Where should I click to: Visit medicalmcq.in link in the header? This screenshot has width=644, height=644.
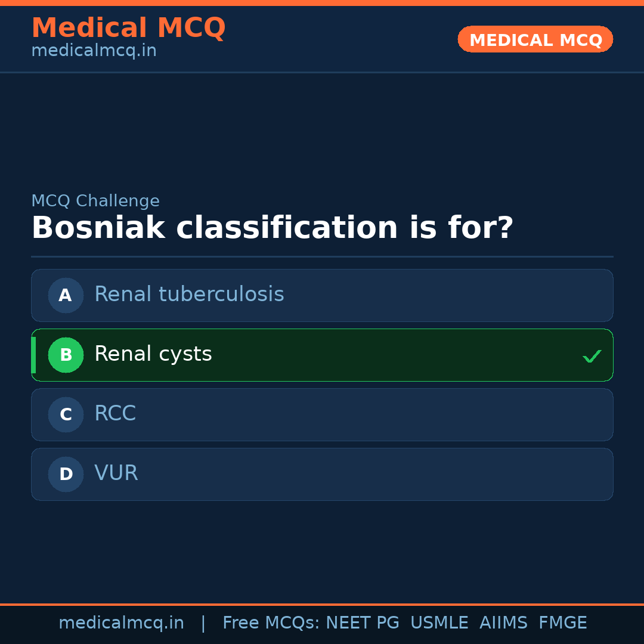click(94, 51)
